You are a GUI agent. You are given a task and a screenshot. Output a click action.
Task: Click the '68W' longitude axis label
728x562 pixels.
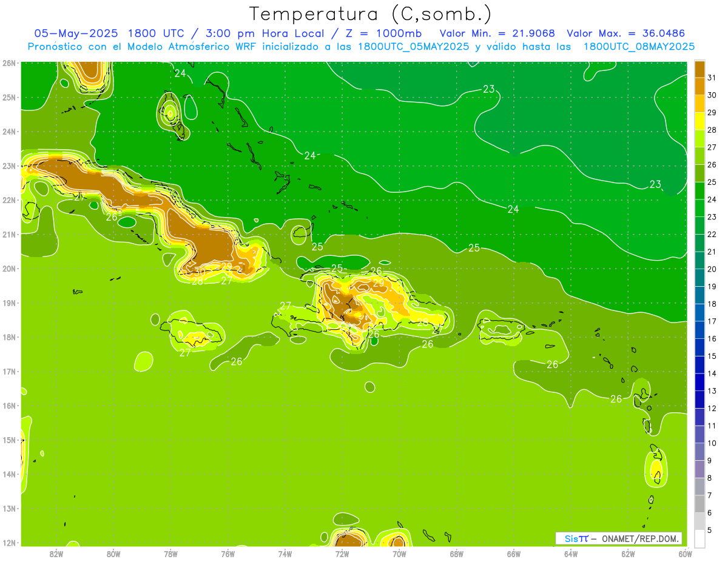coord(457,554)
